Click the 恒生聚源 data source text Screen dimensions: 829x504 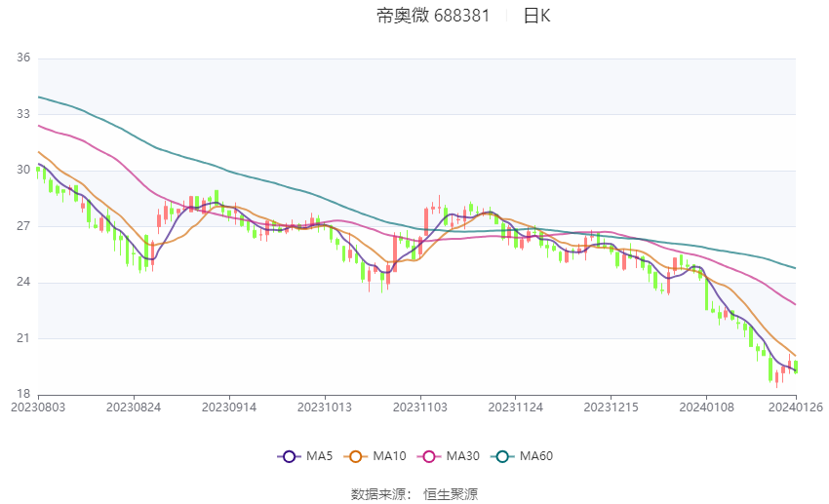[x=451, y=494]
